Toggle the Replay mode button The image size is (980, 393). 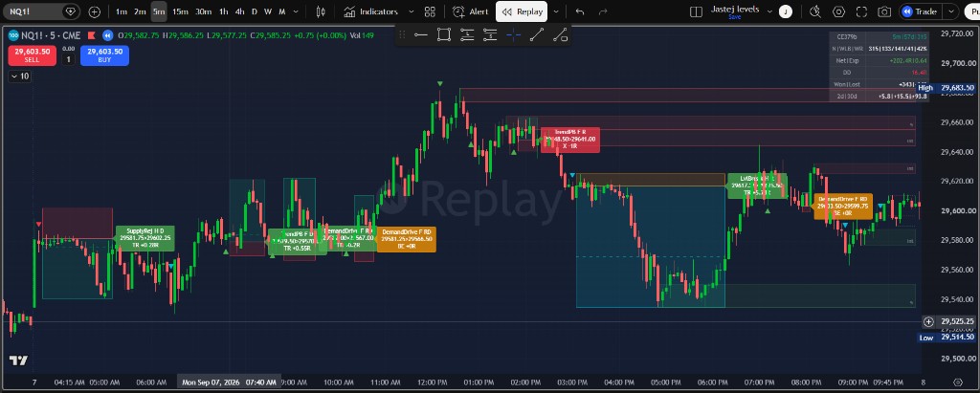pyautogui.click(x=522, y=11)
